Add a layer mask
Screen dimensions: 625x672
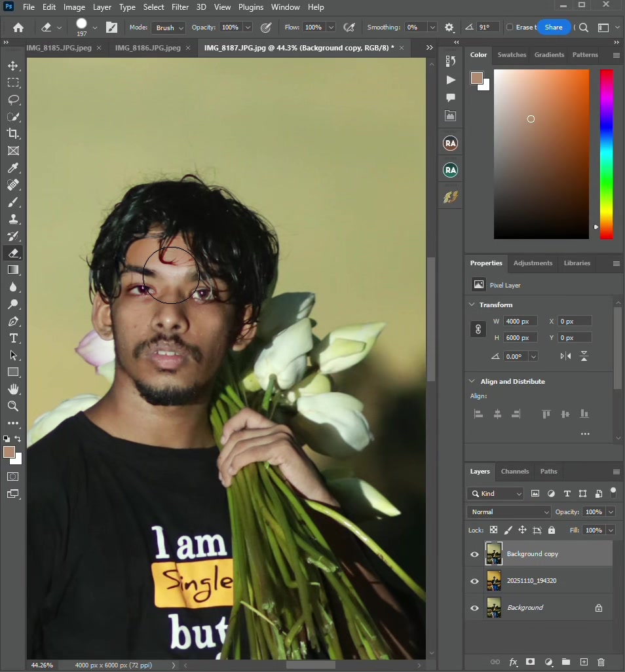[x=530, y=662]
